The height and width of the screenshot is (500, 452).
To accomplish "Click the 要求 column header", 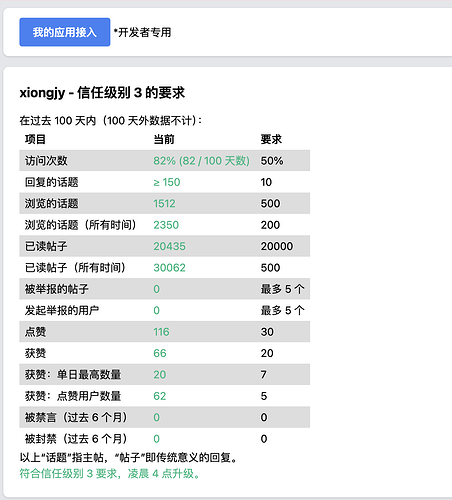I will (271, 139).
